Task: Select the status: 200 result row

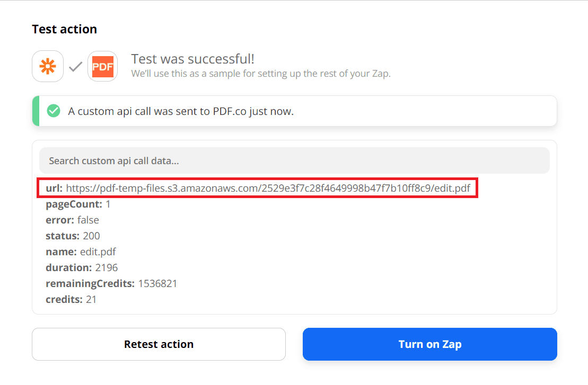Action: tap(73, 236)
